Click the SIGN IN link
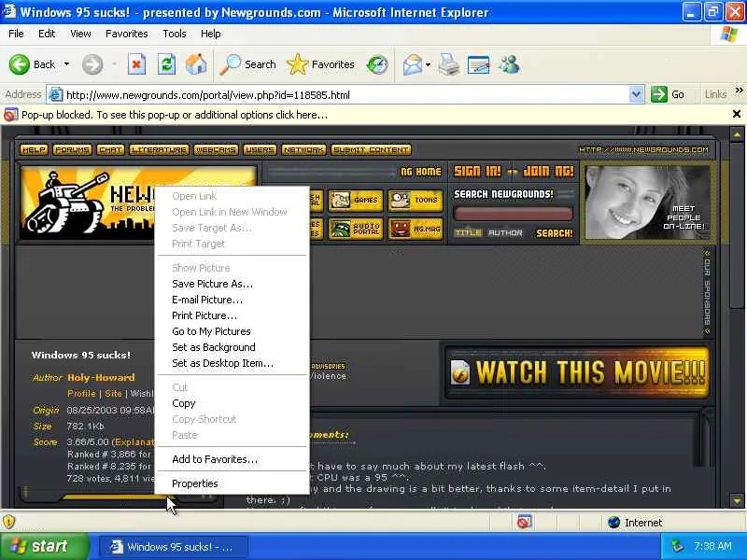This screenshot has height=560, width=747. coord(477,171)
